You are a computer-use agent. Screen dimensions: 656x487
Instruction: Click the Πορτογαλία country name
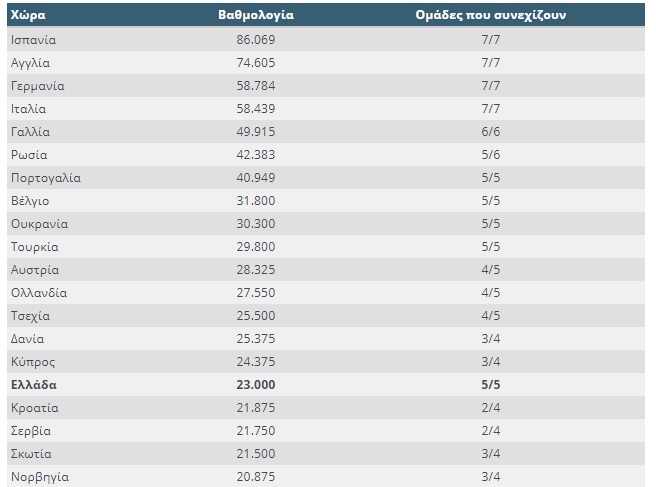(46, 178)
